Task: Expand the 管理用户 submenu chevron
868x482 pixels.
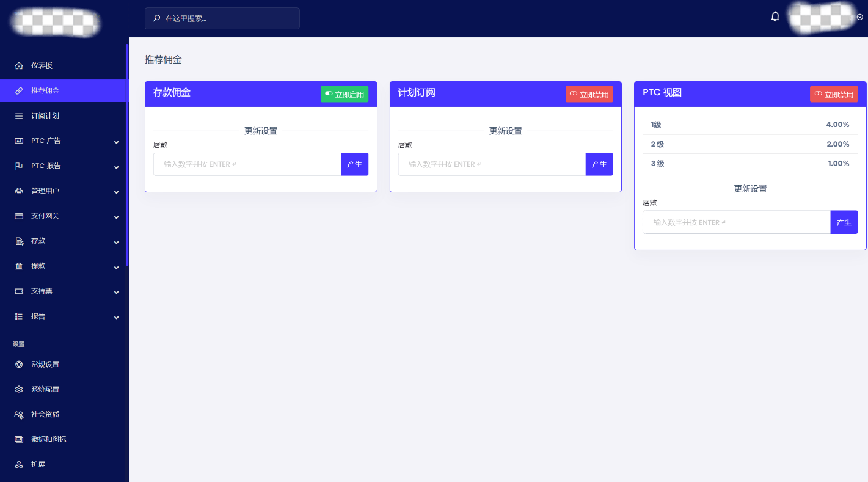Action: point(116,192)
